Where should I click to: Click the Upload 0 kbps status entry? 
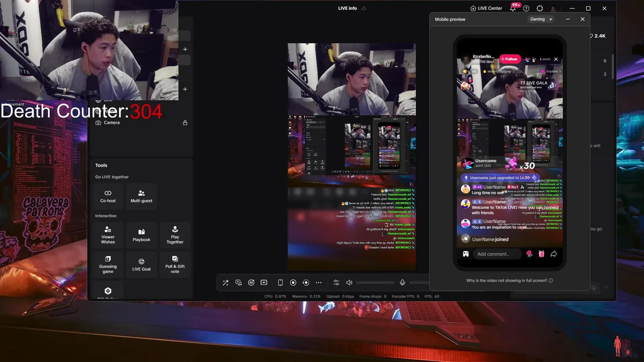[x=340, y=297]
